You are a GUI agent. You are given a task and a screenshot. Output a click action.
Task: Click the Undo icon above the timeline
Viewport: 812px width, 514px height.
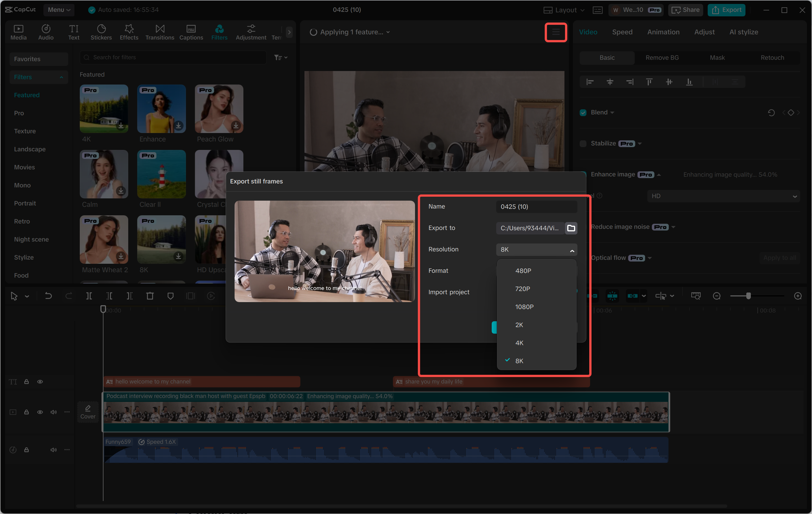(x=48, y=296)
